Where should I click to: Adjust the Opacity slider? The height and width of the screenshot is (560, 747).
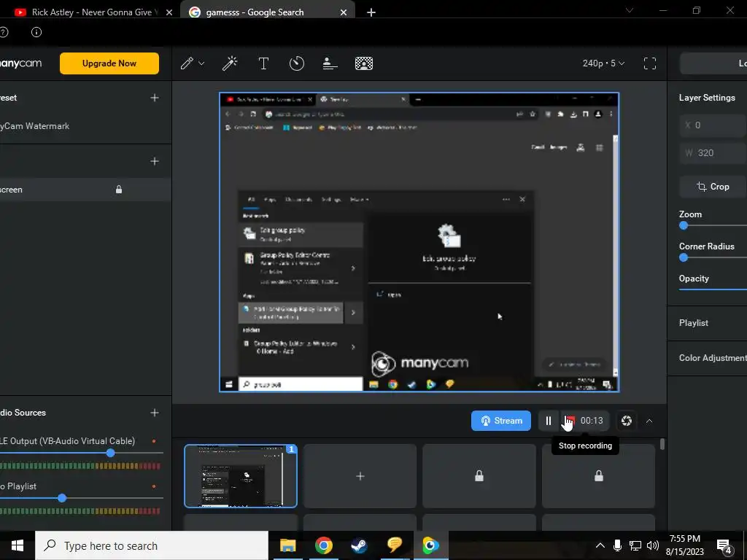[713, 289]
